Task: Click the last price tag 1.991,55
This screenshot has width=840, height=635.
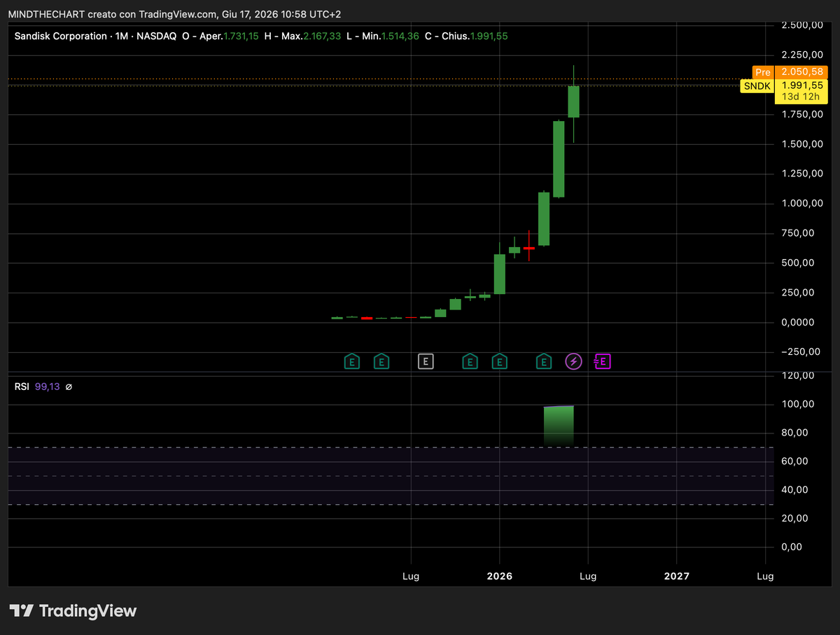Action: (x=802, y=85)
